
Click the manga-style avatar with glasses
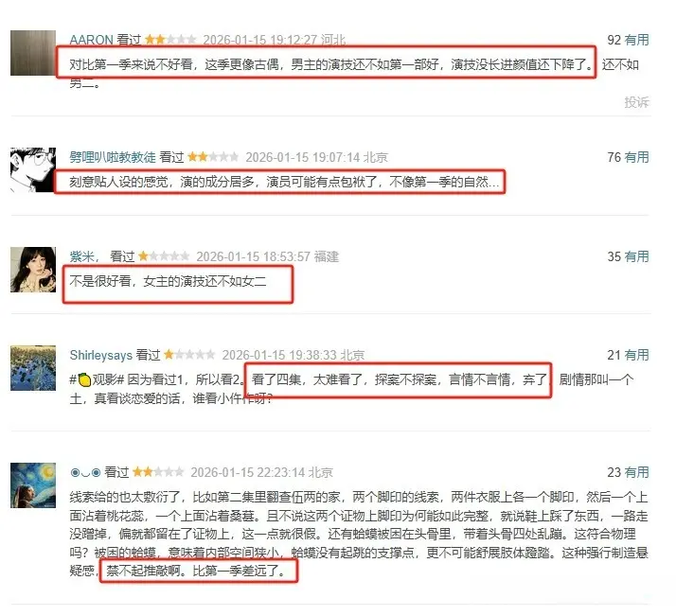(33, 169)
